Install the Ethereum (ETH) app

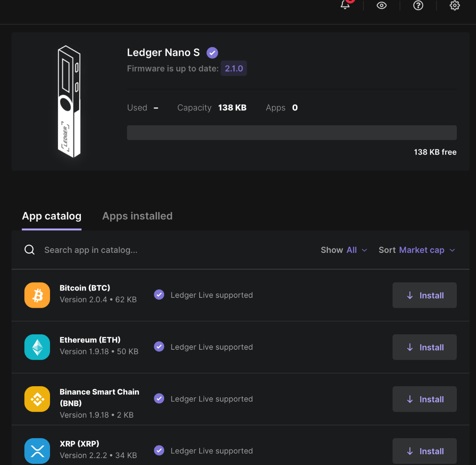424,347
